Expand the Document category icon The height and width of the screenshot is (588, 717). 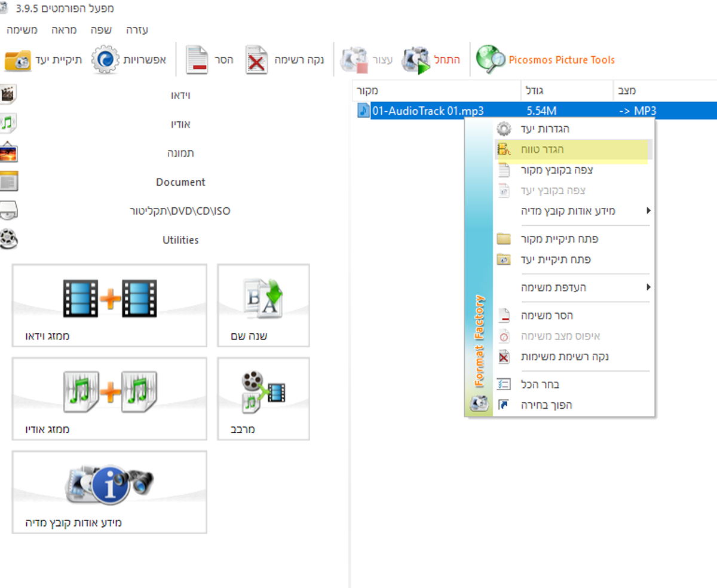tap(8, 182)
